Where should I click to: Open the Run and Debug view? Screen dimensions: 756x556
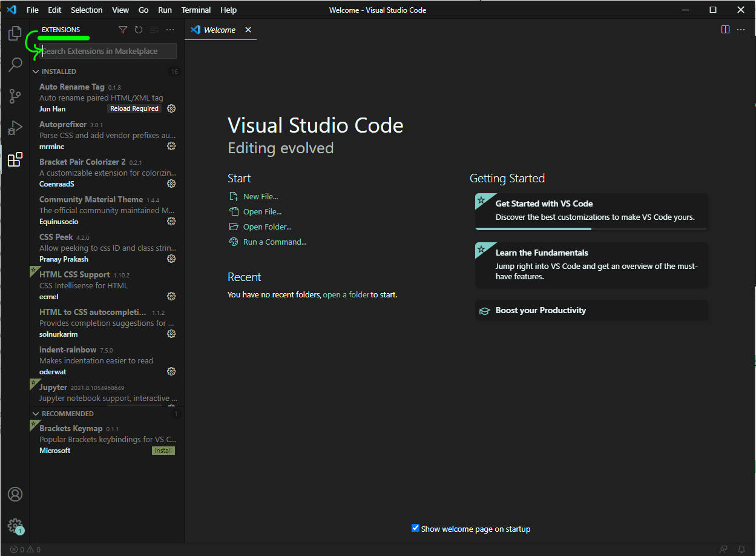15,128
